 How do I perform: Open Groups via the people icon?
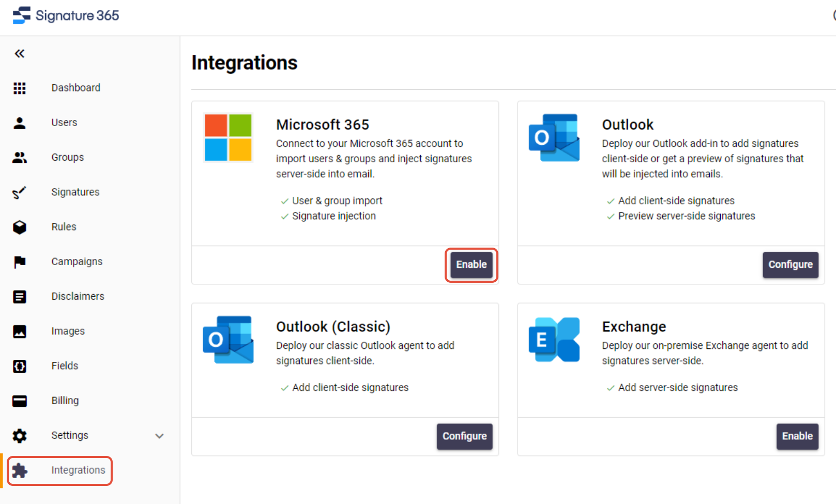[x=20, y=158]
